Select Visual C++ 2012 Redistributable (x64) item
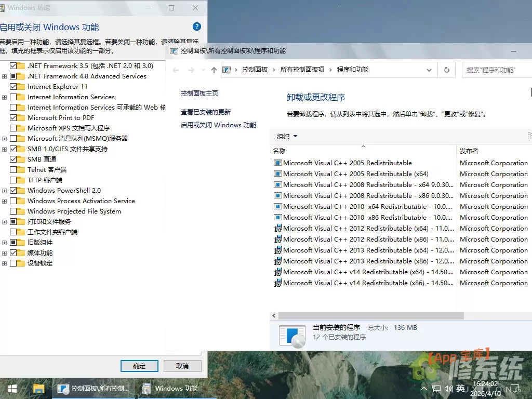 [x=364, y=229]
